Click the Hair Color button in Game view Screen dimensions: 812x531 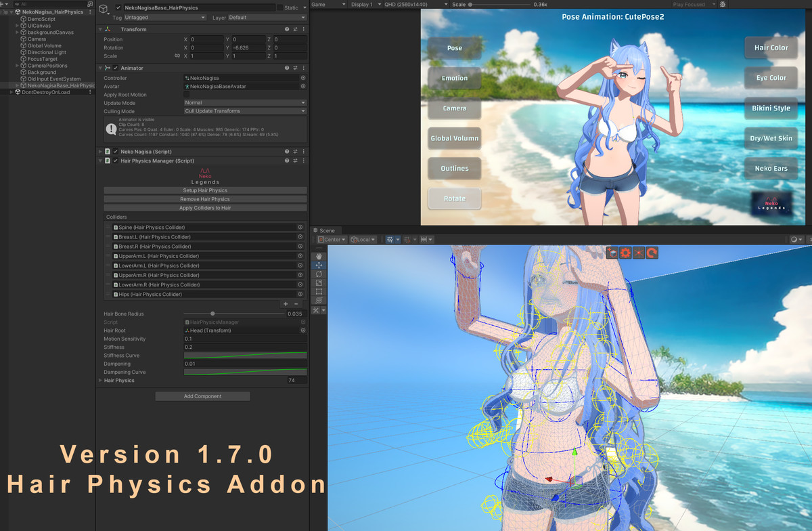(x=771, y=48)
